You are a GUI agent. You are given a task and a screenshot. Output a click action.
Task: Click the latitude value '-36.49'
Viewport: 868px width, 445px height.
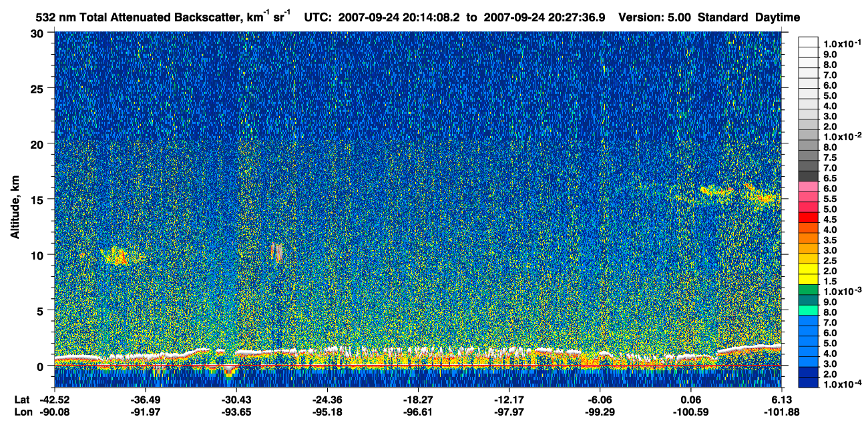[x=145, y=399]
